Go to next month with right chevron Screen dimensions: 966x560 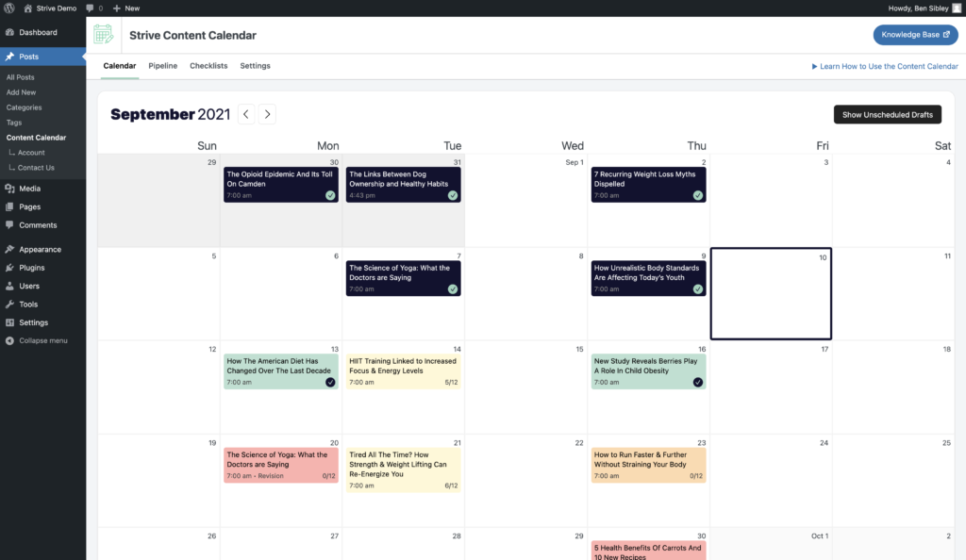pyautogui.click(x=267, y=114)
